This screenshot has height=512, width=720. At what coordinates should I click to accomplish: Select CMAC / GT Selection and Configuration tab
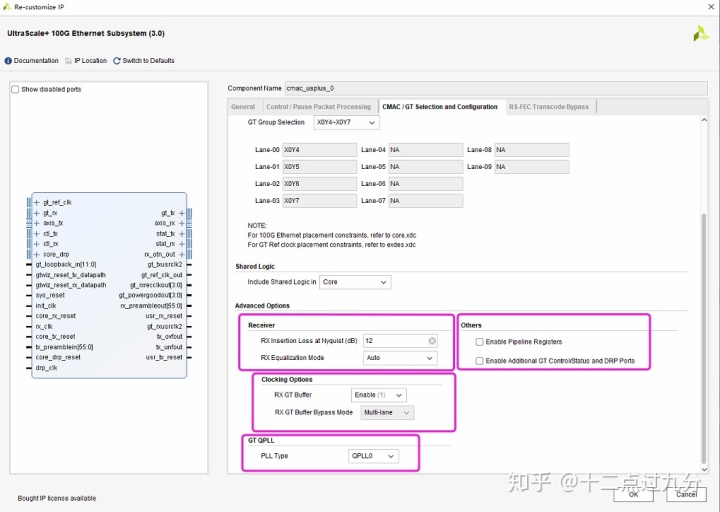pos(440,107)
